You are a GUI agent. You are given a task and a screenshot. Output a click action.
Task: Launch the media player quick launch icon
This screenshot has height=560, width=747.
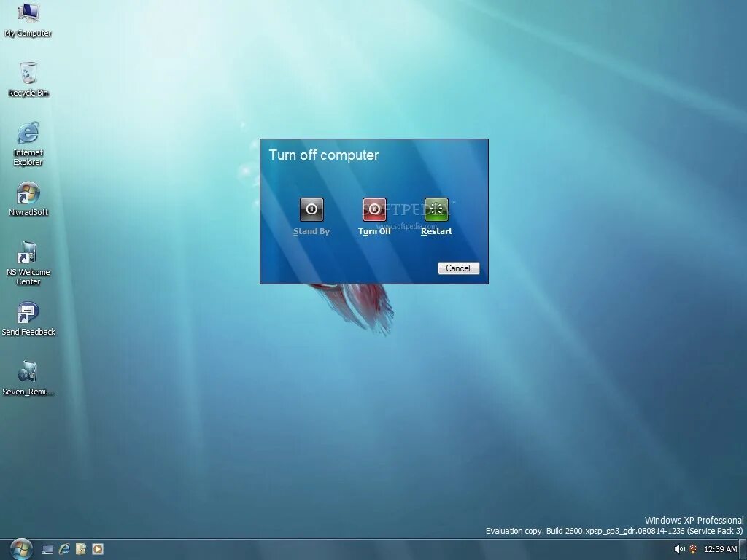[x=98, y=550]
